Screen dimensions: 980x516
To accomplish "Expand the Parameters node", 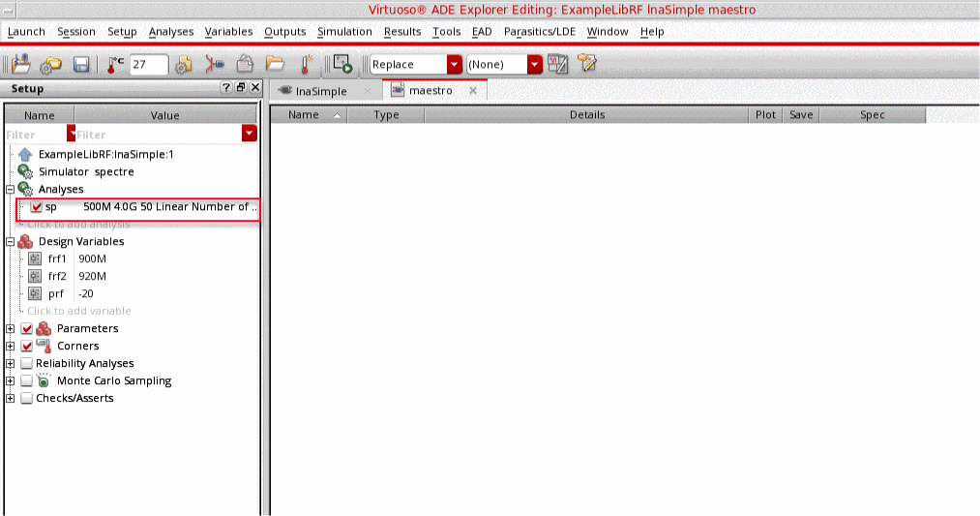I will click(10, 328).
